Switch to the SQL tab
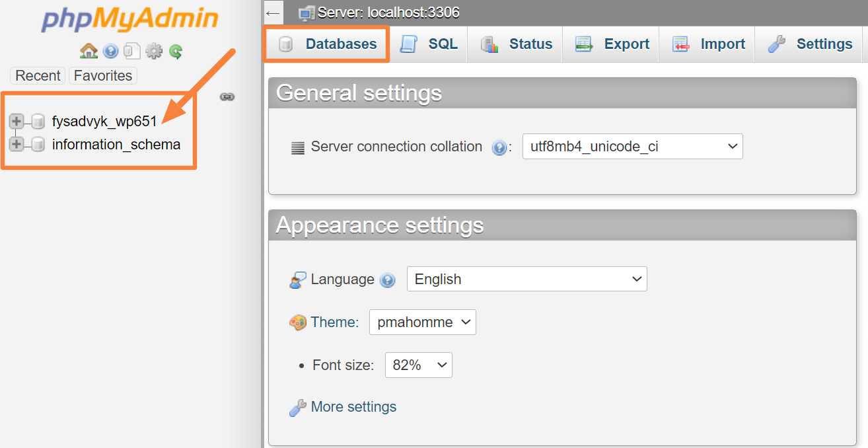 429,44
